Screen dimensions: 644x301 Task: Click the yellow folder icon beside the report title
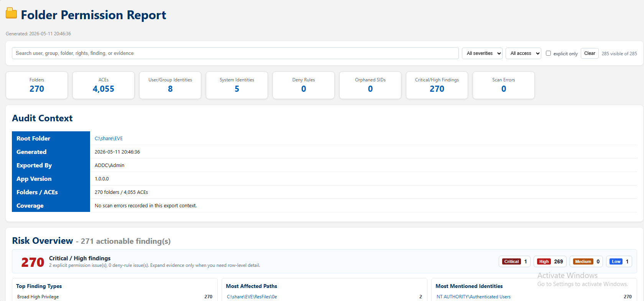11,13
